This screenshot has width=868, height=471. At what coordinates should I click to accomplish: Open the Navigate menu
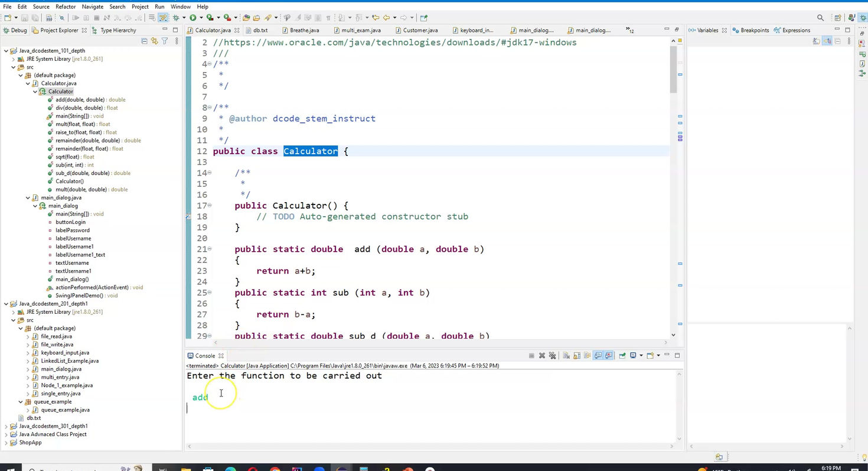(92, 7)
